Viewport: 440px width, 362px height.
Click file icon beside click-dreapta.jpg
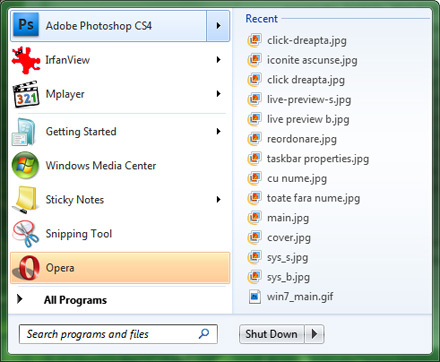[254, 40]
